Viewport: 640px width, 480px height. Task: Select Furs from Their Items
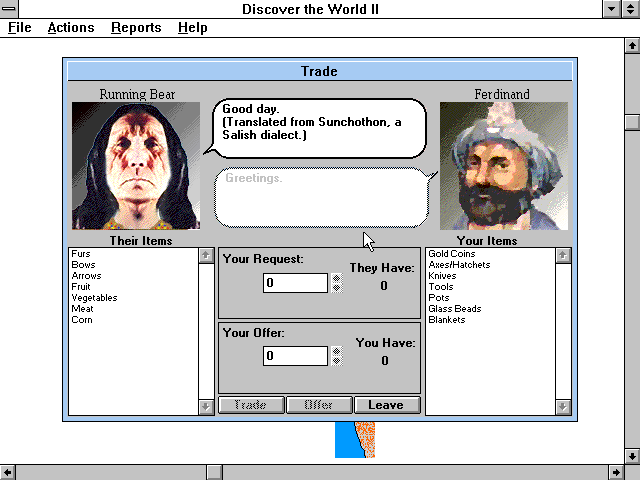tap(81, 254)
